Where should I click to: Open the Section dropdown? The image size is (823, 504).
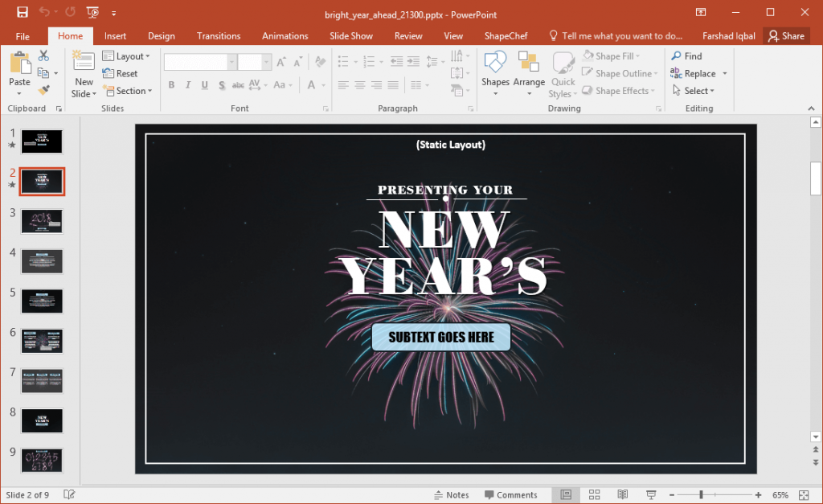[x=128, y=91]
